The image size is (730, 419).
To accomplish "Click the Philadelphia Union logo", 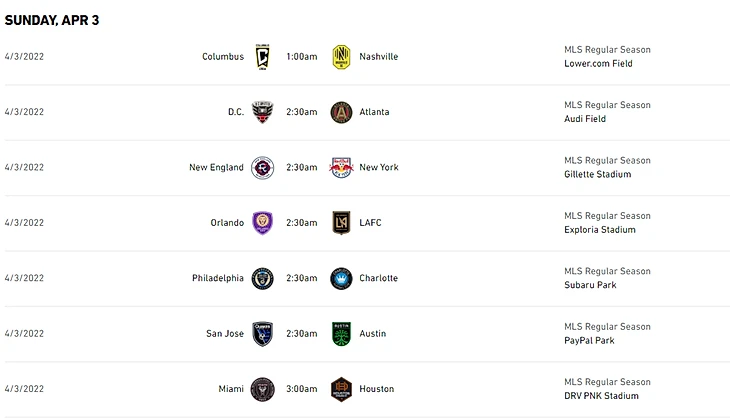I will [262, 278].
